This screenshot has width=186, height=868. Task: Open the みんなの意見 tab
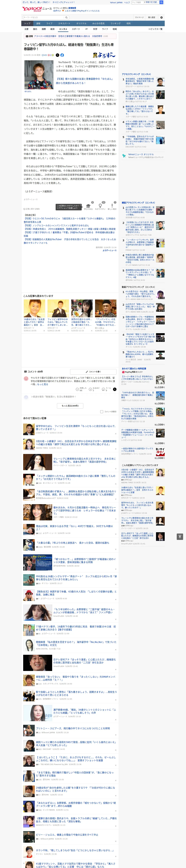click(x=99, y=24)
